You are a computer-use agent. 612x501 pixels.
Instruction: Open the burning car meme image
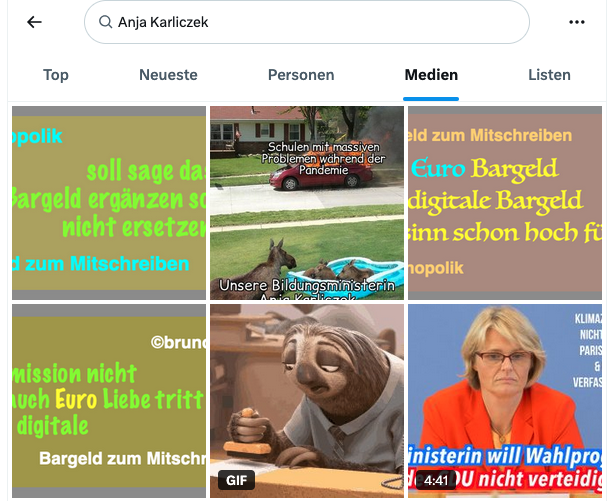(307, 203)
